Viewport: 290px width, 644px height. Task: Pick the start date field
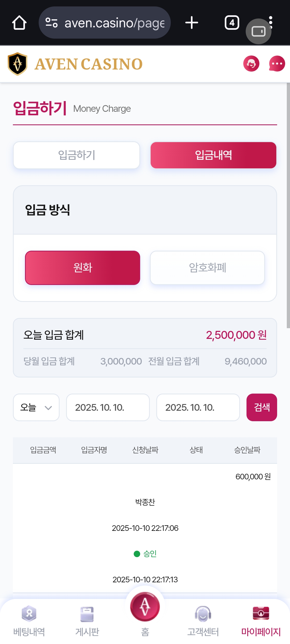[108, 408]
